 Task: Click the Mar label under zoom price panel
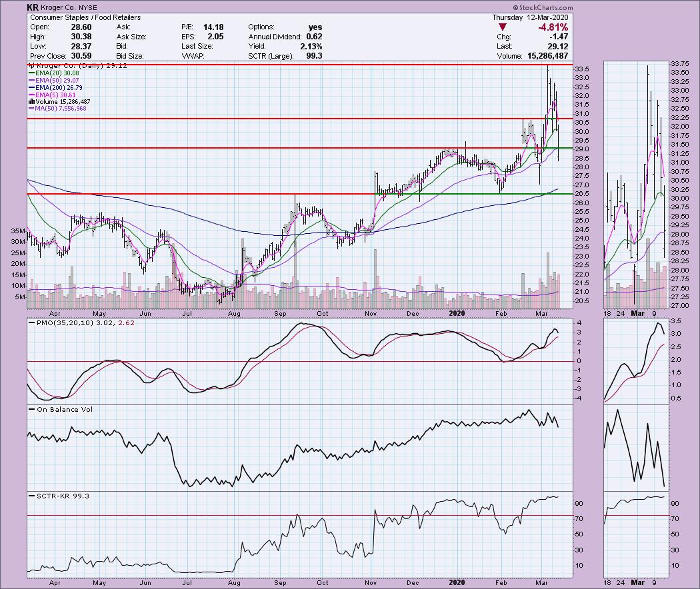(x=637, y=313)
